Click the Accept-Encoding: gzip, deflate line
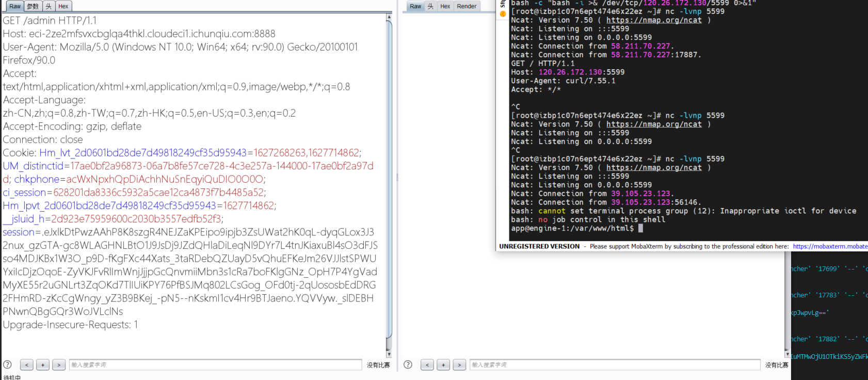Screen dimensions: 868x380 (x=72, y=126)
